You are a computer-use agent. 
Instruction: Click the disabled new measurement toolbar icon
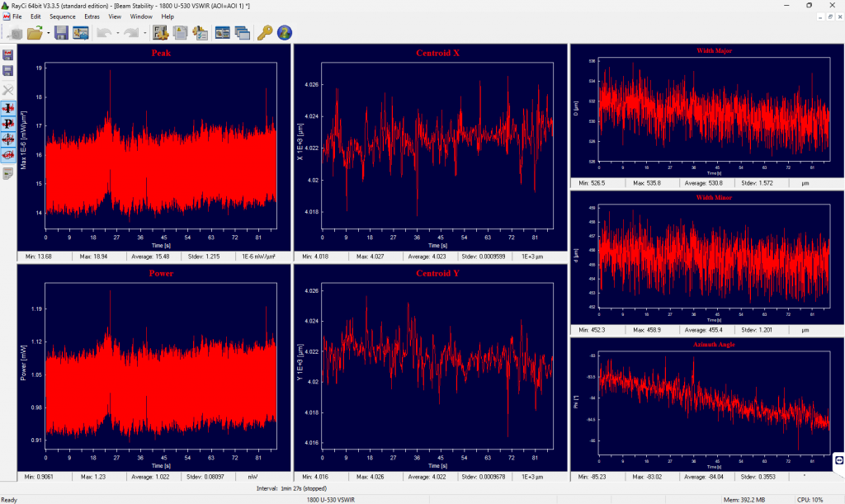pos(16,33)
